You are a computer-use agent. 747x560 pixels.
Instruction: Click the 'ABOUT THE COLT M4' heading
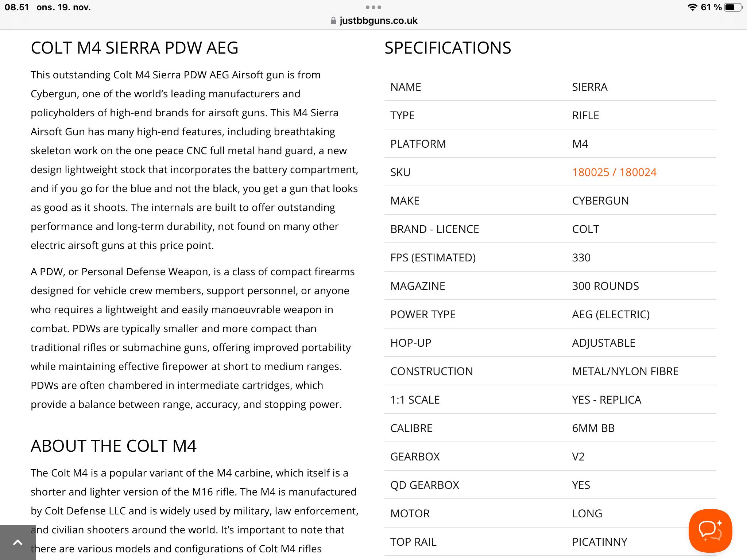click(113, 446)
